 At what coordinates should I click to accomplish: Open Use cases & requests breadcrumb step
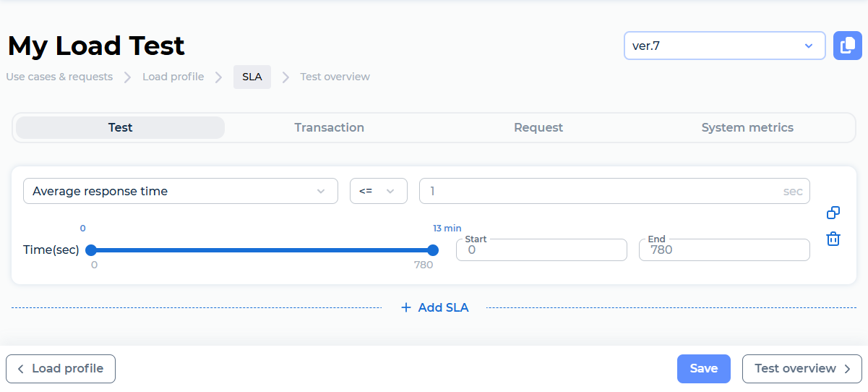59,77
